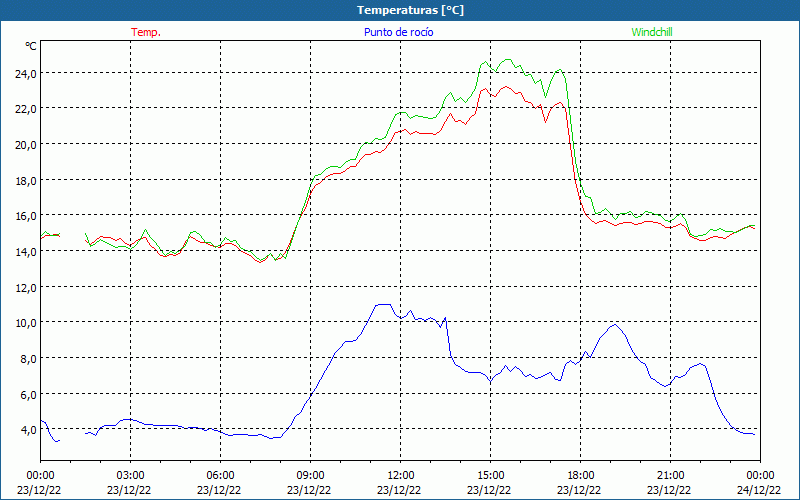Click the 20,0 y-axis value

(26, 145)
